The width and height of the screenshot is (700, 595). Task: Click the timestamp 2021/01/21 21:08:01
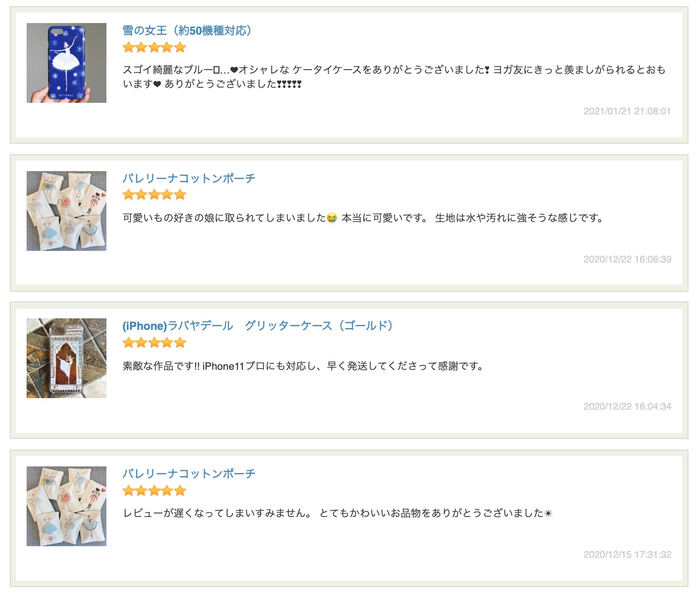pos(627,111)
